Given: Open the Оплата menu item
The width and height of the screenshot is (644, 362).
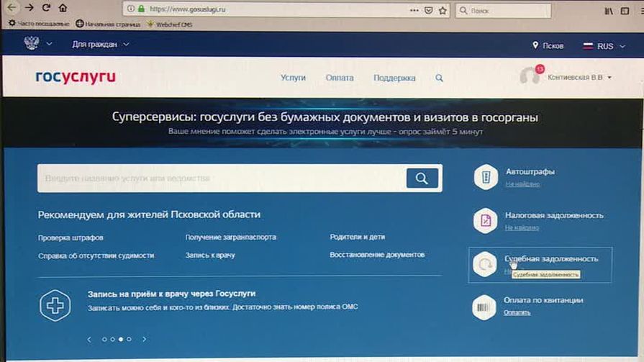Looking at the screenshot, I should 339,78.
